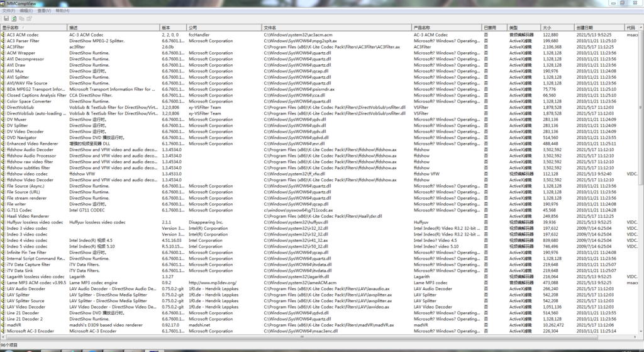Sort by the 公司 column header
Image resolution: width=644 pixels, height=352 pixels.
click(x=225, y=28)
